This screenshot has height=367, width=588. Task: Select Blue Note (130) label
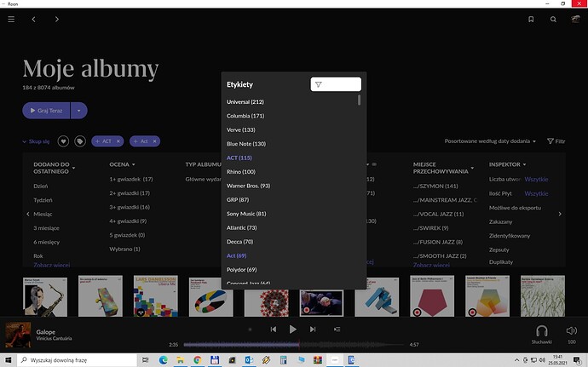coord(246,144)
